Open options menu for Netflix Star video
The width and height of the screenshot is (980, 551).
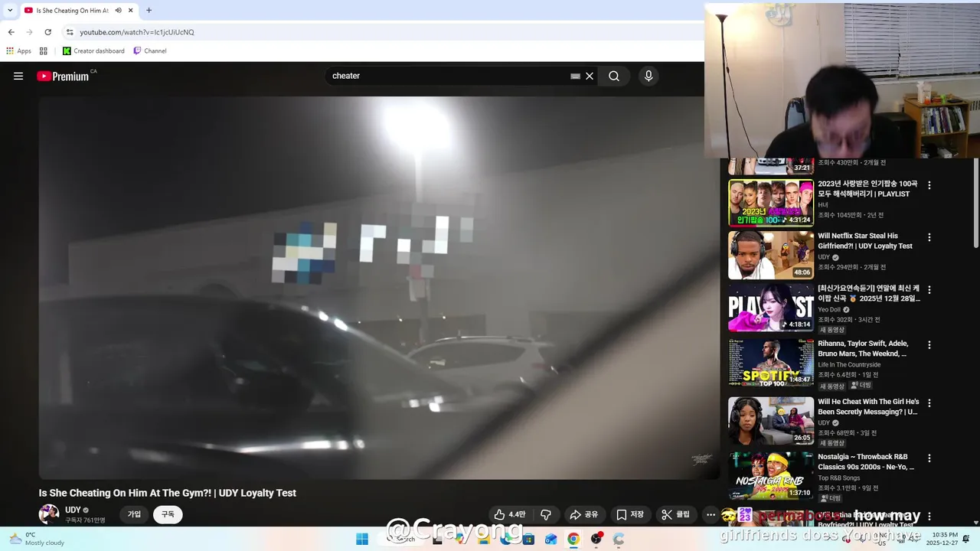coord(929,237)
